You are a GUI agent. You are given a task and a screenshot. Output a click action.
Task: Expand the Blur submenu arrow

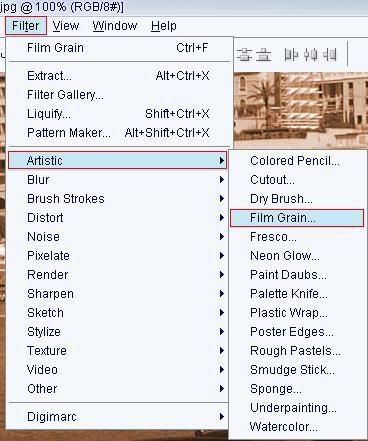pyautogui.click(x=221, y=180)
